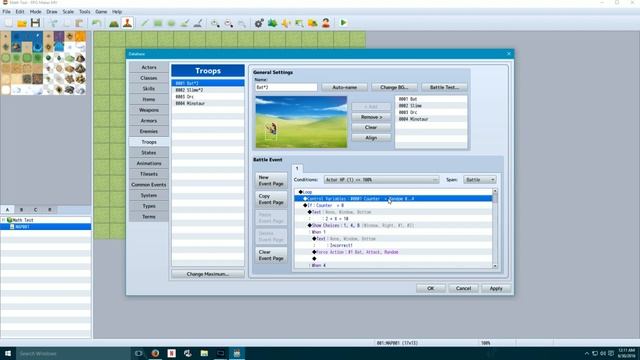The width and height of the screenshot is (640, 360).
Task: Switch to the Common Events database tab
Action: tap(149, 184)
